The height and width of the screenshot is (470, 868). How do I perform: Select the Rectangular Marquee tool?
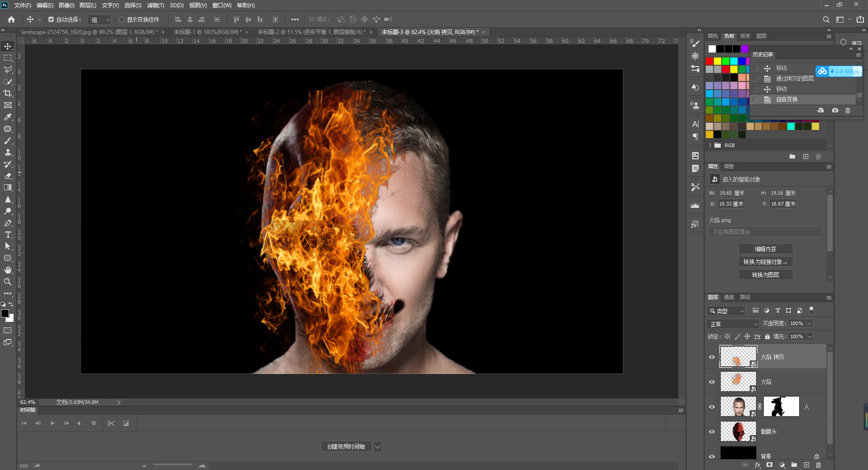pyautogui.click(x=8, y=58)
